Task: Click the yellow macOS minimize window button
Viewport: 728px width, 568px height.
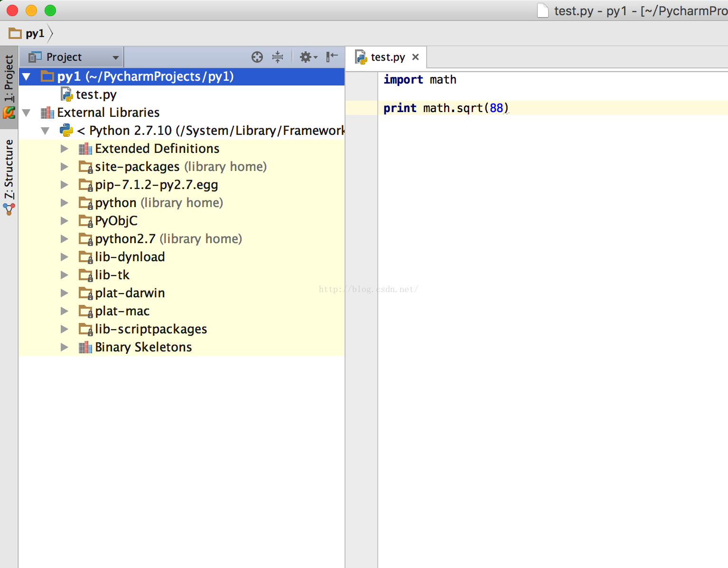Action: pos(31,10)
